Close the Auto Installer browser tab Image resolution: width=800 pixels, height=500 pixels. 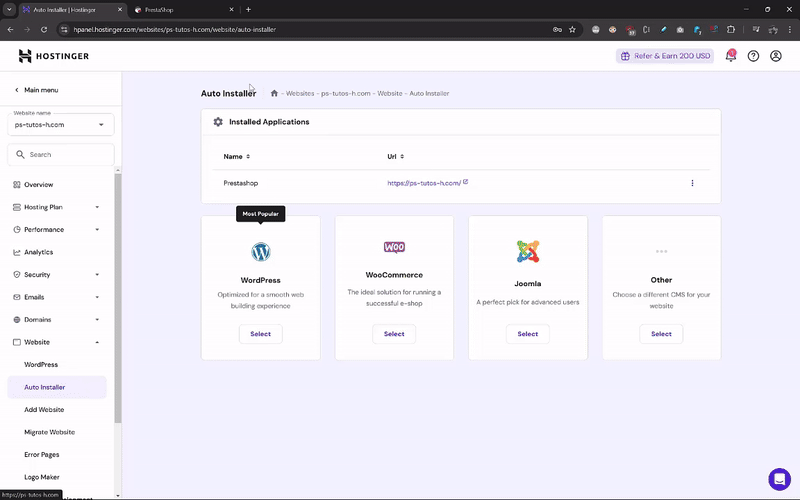coord(120,9)
